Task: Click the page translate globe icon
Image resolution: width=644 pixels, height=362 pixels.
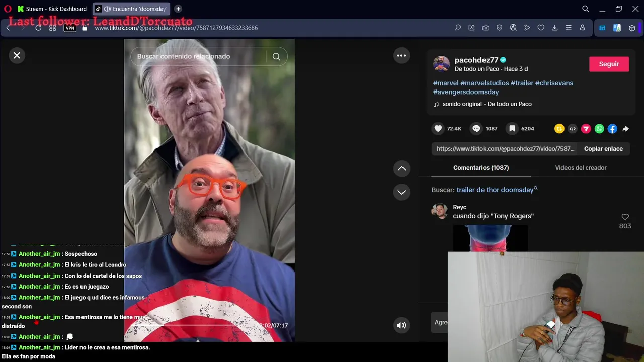Action: pyautogui.click(x=513, y=28)
